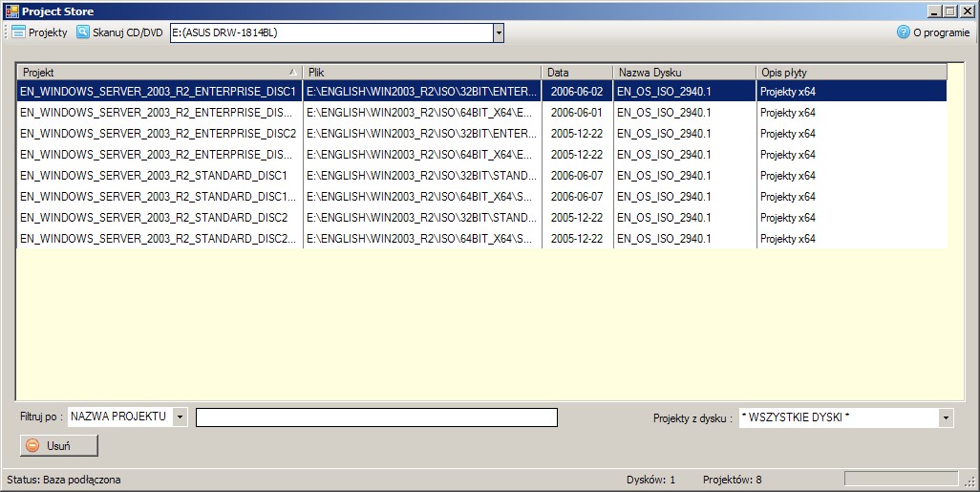
Task: Click the toolbar grip handle
Action: point(7,32)
